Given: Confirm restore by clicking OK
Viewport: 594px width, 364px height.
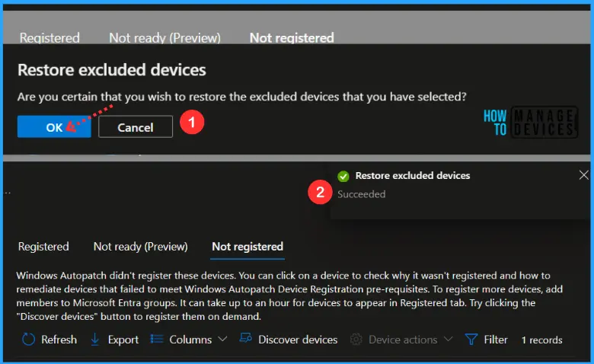Looking at the screenshot, I should coord(54,127).
